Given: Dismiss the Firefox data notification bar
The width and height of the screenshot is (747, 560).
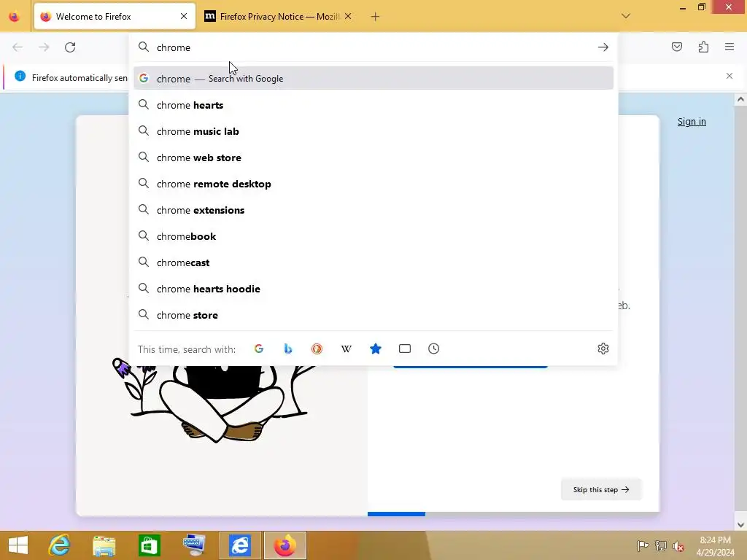Looking at the screenshot, I should (x=729, y=76).
